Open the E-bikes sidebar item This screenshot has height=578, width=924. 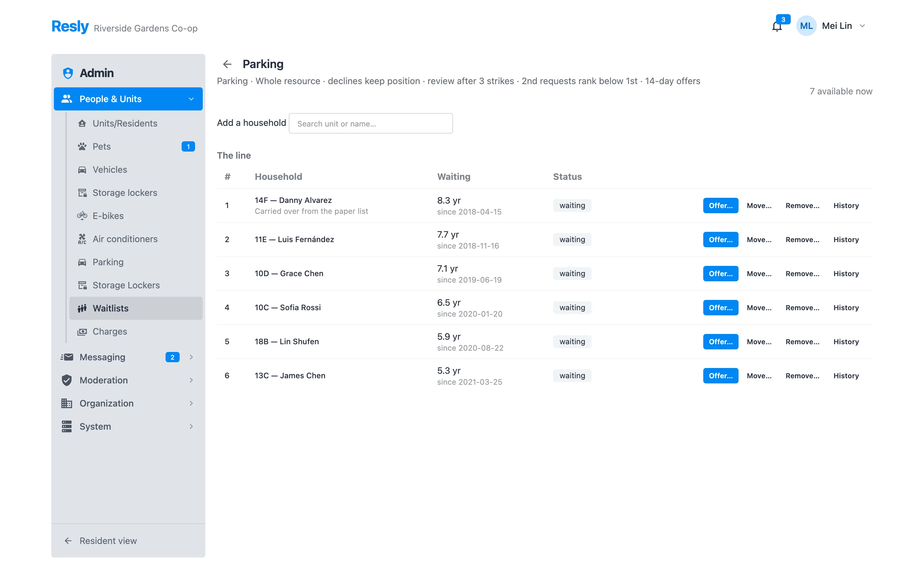[136, 216]
